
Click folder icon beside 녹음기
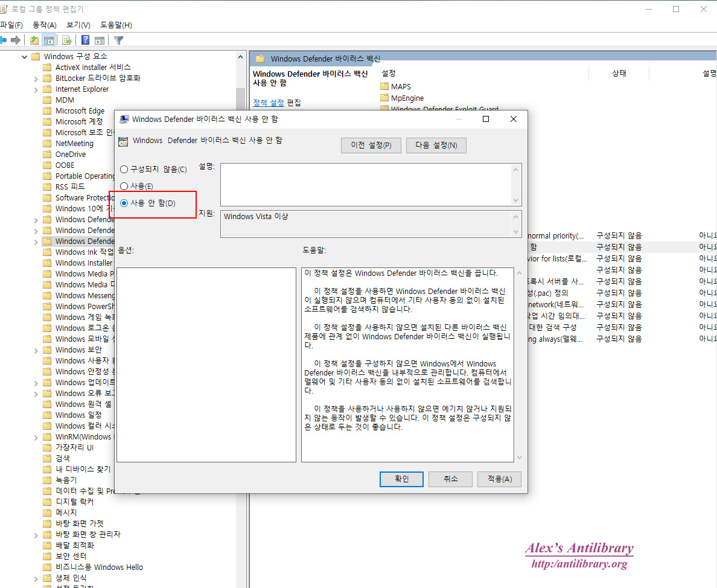[47, 480]
